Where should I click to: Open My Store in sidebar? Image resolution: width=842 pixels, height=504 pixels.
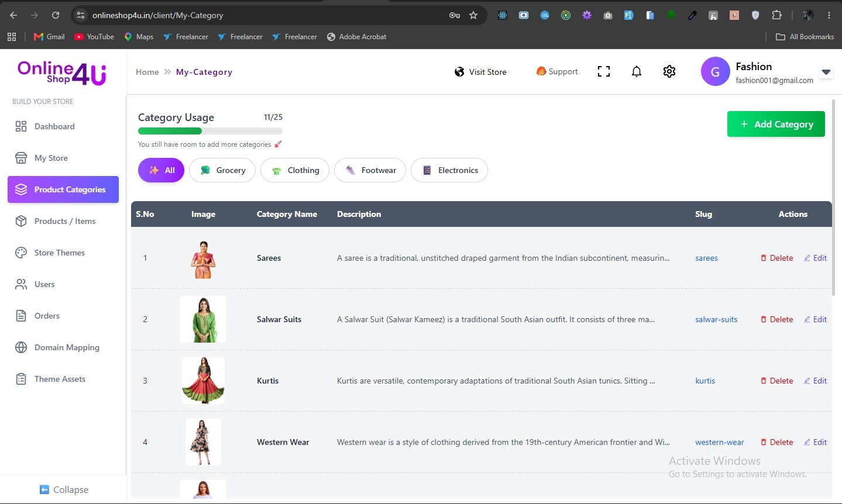click(x=42, y=158)
